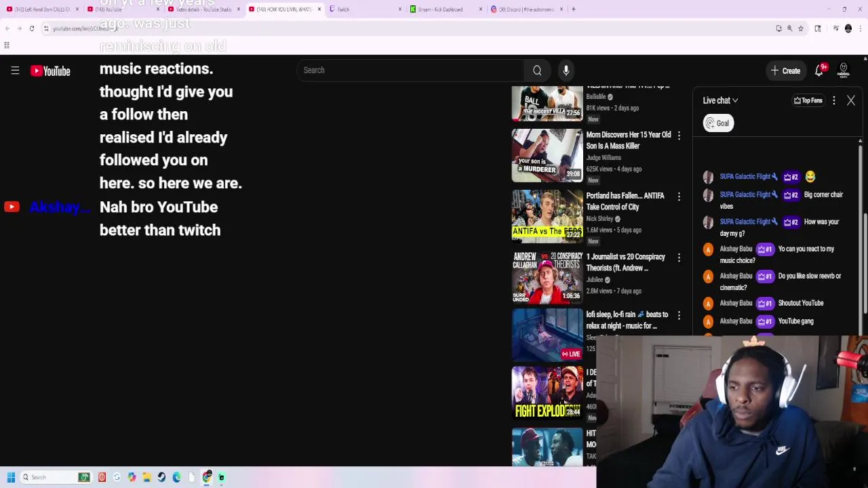Open ANTIFA vs The Feds video thumbnail
Screen dimensions: 868x488
tap(547, 217)
